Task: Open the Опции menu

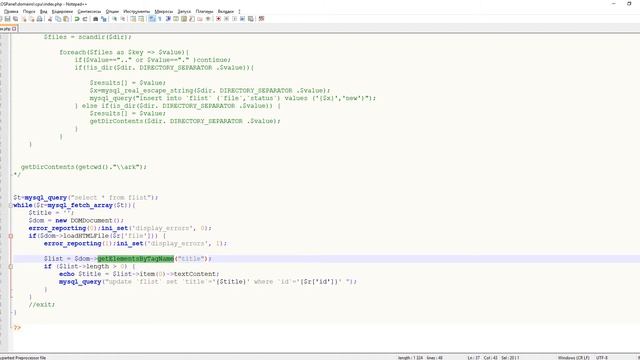Action: [112, 11]
